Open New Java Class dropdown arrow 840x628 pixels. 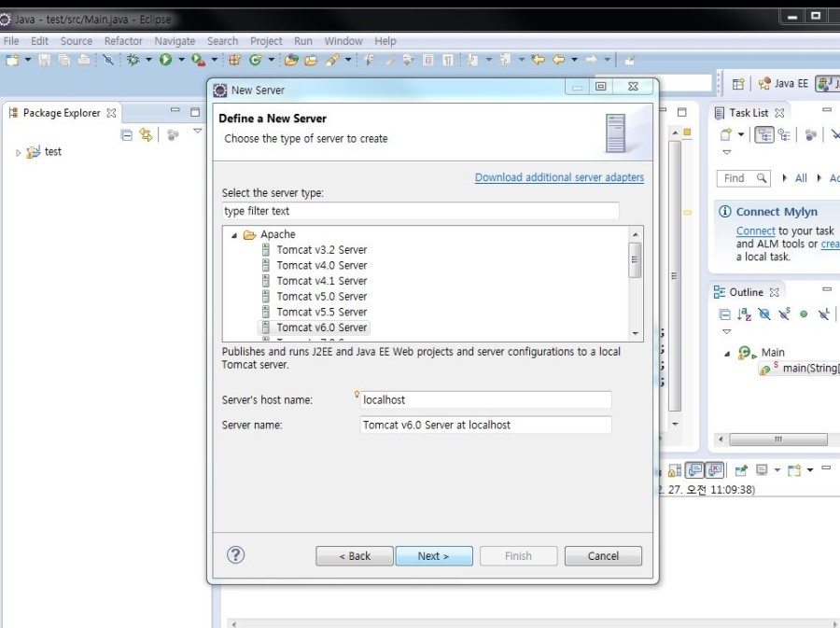pos(271,60)
